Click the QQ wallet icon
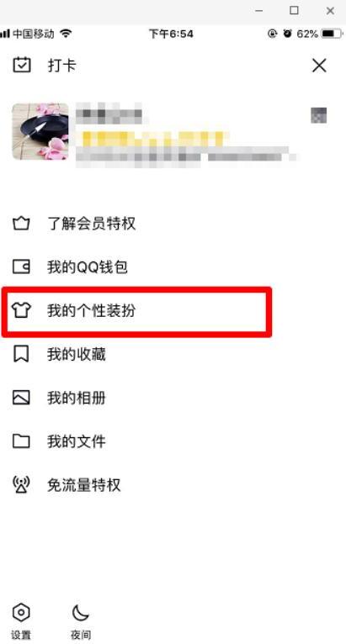 [x=21, y=267]
